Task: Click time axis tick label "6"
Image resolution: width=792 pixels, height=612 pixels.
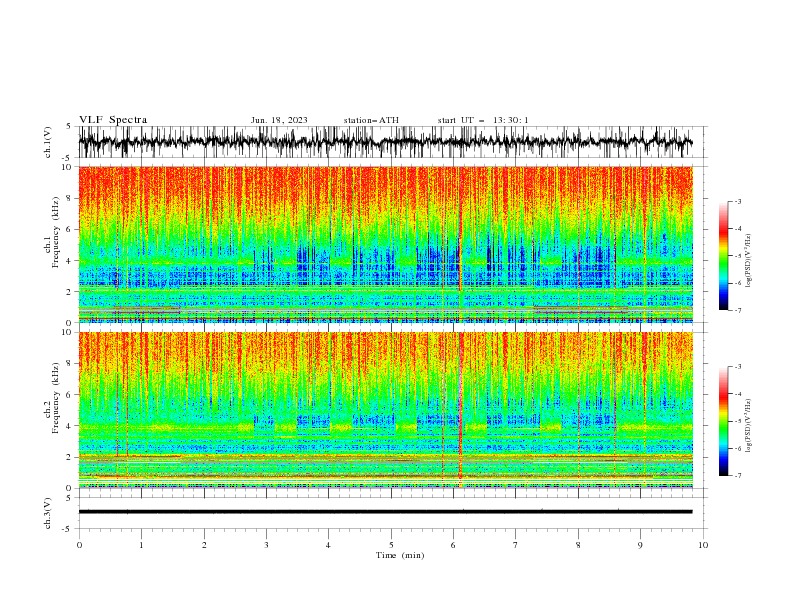Action: coord(453,545)
